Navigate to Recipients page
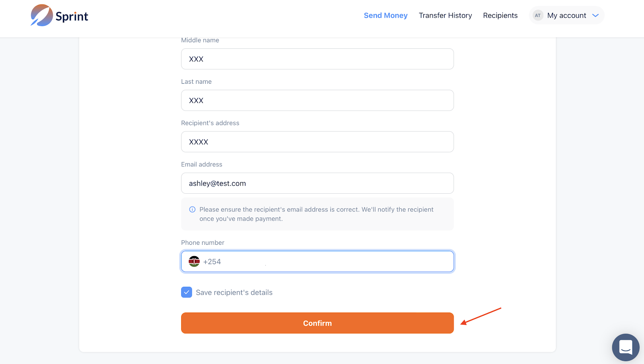644x364 pixels. click(500, 15)
